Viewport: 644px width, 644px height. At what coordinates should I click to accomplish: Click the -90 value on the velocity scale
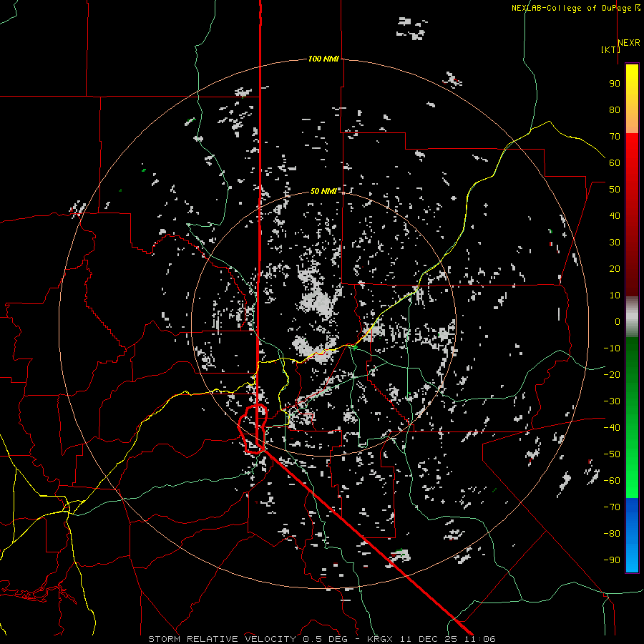pos(612,560)
